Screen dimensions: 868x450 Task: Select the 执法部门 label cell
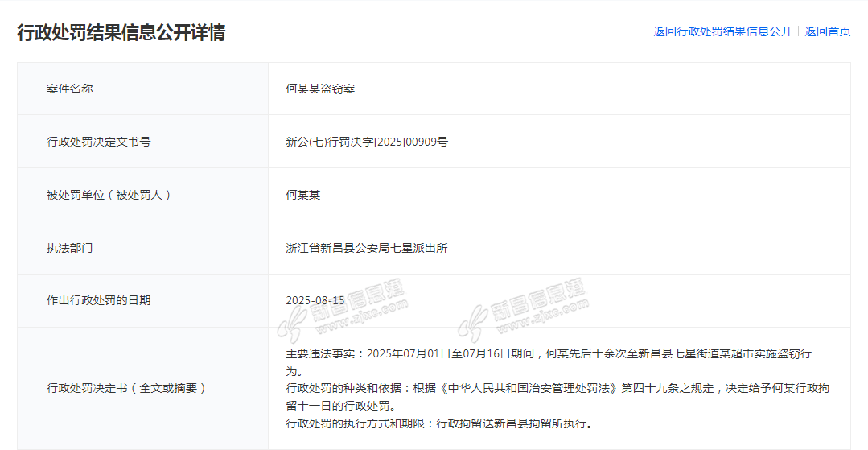pyautogui.click(x=70, y=248)
